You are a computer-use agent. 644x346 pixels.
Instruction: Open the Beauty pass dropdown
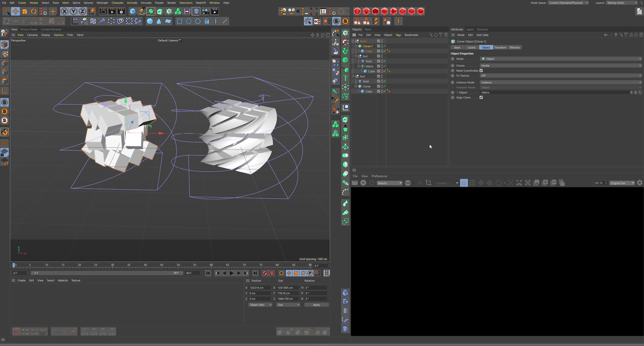(389, 183)
